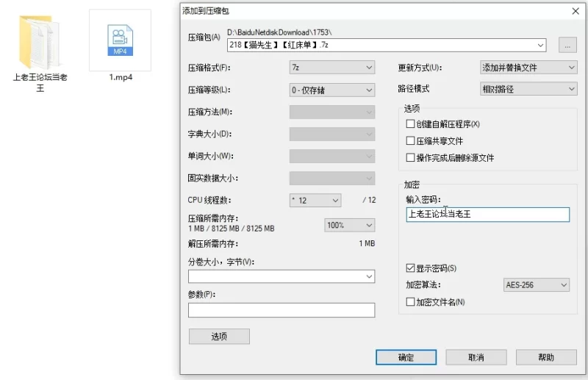Viewport: 588px width, 380px height.
Task: Expand the path mode dropdown
Action: pyautogui.click(x=528, y=89)
